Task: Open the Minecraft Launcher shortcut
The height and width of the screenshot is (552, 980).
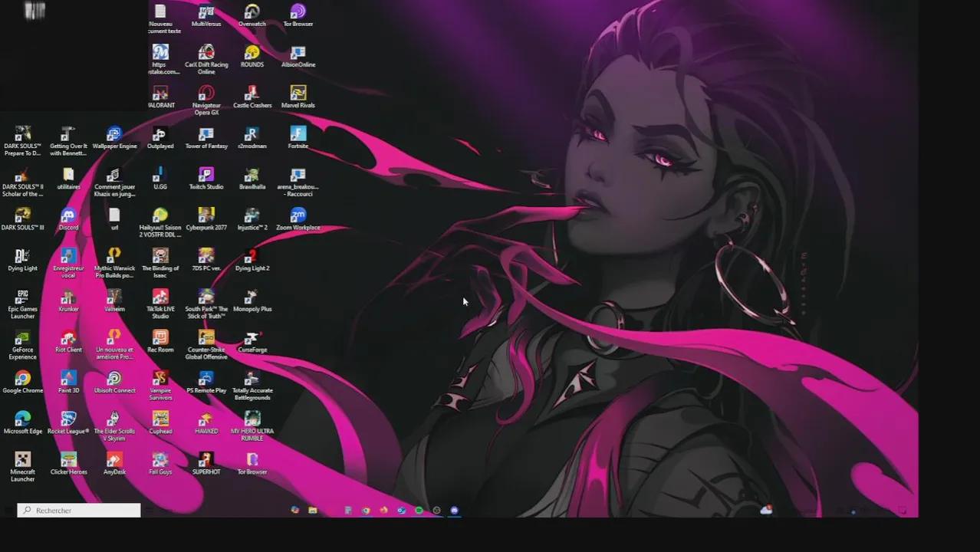Action: tap(23, 466)
